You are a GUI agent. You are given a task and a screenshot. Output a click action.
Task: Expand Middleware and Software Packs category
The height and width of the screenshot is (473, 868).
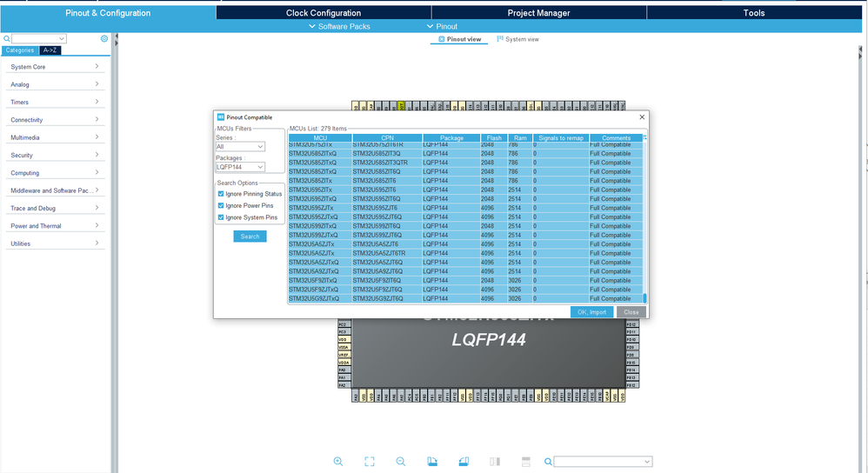tap(55, 190)
